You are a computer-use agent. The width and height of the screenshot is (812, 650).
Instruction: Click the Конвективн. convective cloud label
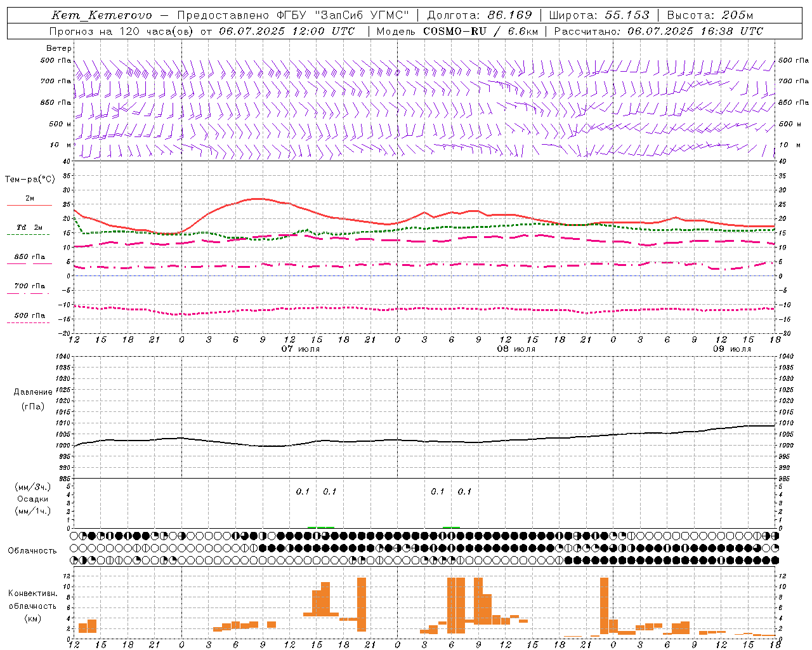pyautogui.click(x=32, y=594)
